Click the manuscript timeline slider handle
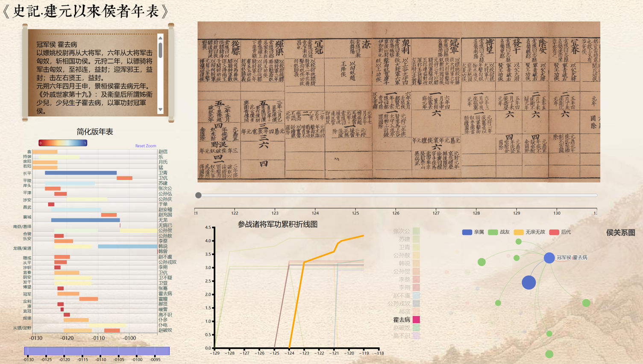The width and height of the screenshot is (643, 364). coord(198,195)
